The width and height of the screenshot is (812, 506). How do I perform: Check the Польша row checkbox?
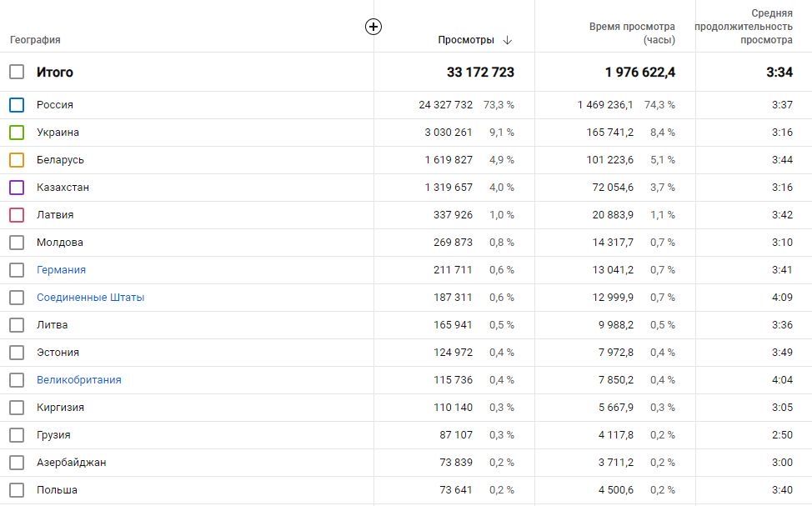pos(17,490)
